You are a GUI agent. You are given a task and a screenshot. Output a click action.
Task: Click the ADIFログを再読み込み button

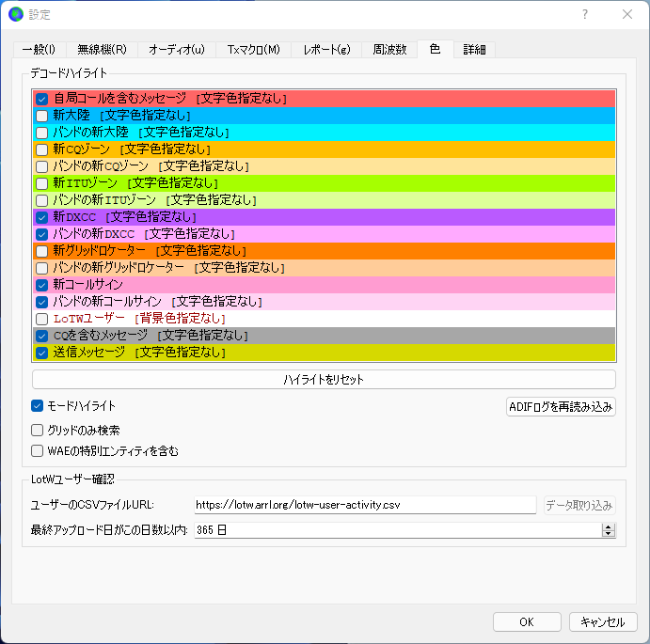click(561, 407)
